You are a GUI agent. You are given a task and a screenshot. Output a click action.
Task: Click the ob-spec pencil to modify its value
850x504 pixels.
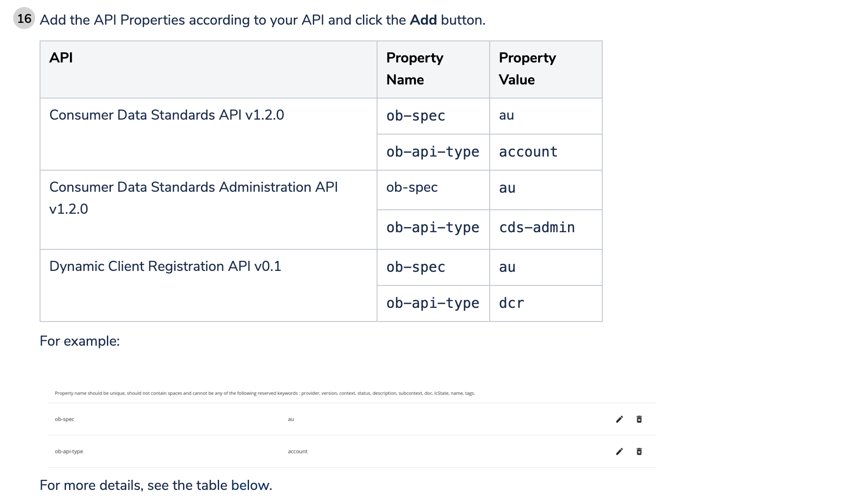(x=619, y=419)
